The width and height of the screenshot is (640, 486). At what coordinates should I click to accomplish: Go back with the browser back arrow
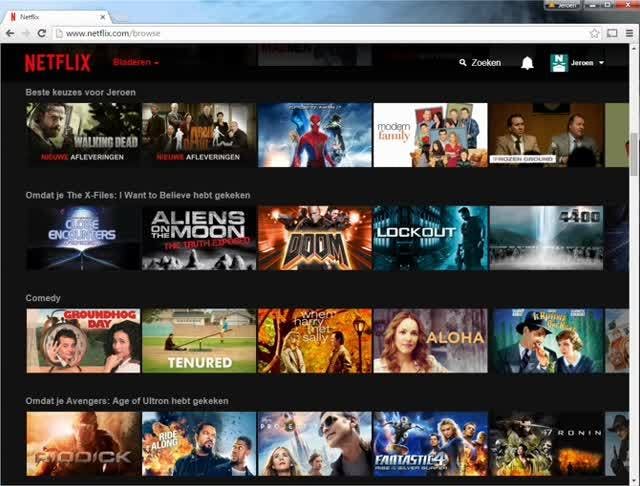(x=10, y=33)
